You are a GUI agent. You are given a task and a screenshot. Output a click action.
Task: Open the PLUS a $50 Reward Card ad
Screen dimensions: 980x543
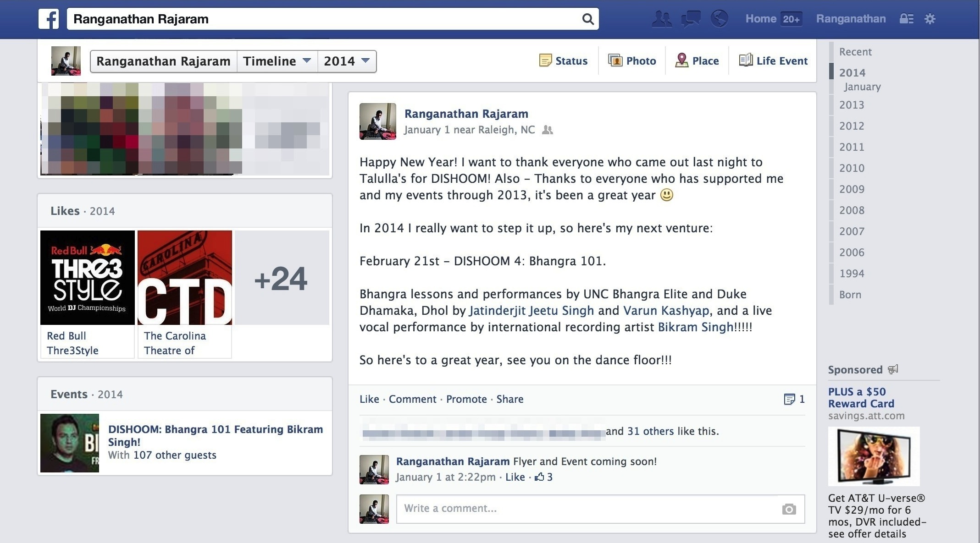click(x=861, y=398)
